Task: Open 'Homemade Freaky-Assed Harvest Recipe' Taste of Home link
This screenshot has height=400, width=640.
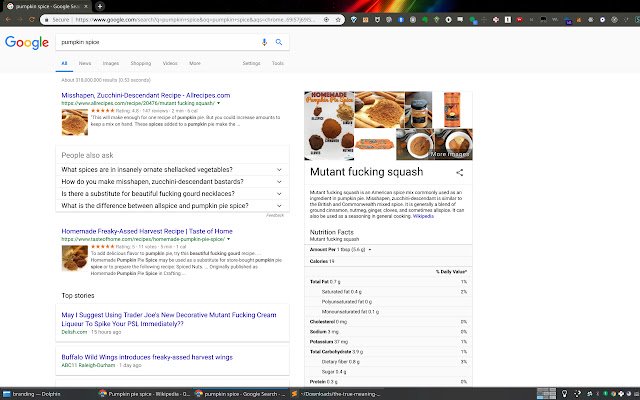Action: (x=147, y=231)
